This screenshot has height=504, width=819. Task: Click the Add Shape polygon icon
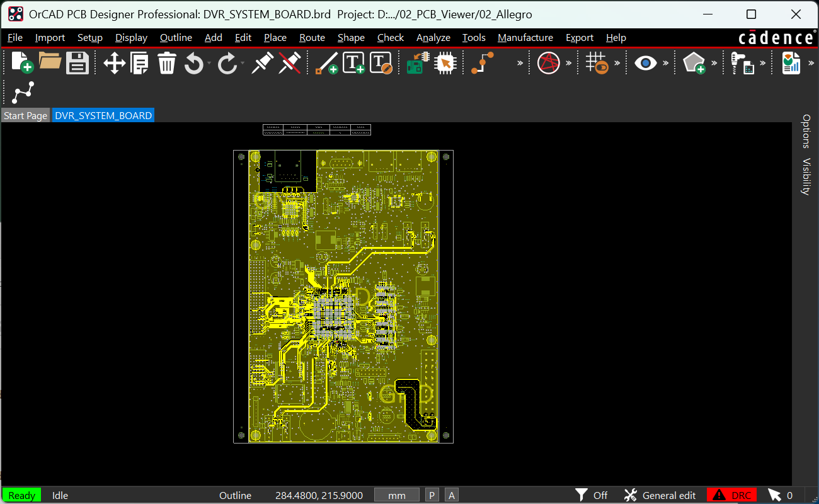pos(694,63)
